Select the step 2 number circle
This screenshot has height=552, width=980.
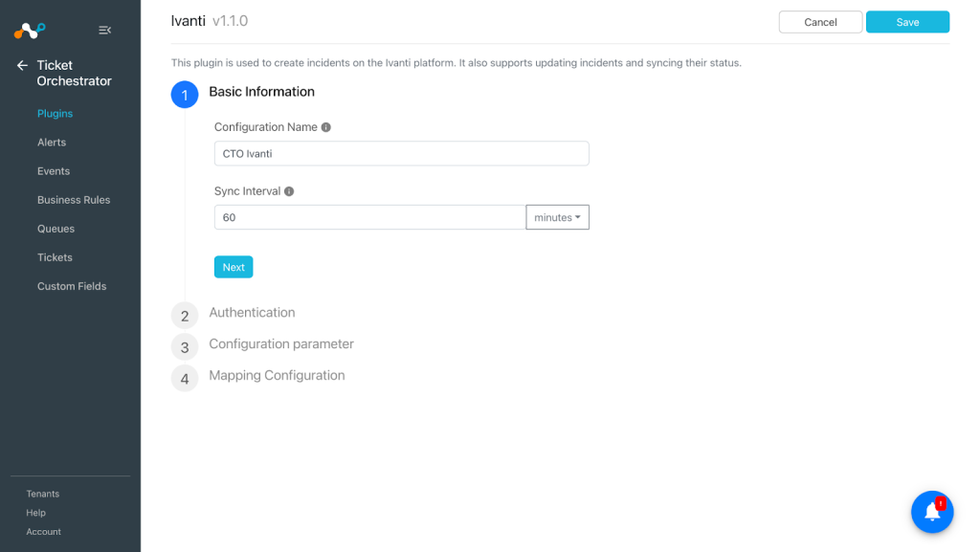click(185, 316)
